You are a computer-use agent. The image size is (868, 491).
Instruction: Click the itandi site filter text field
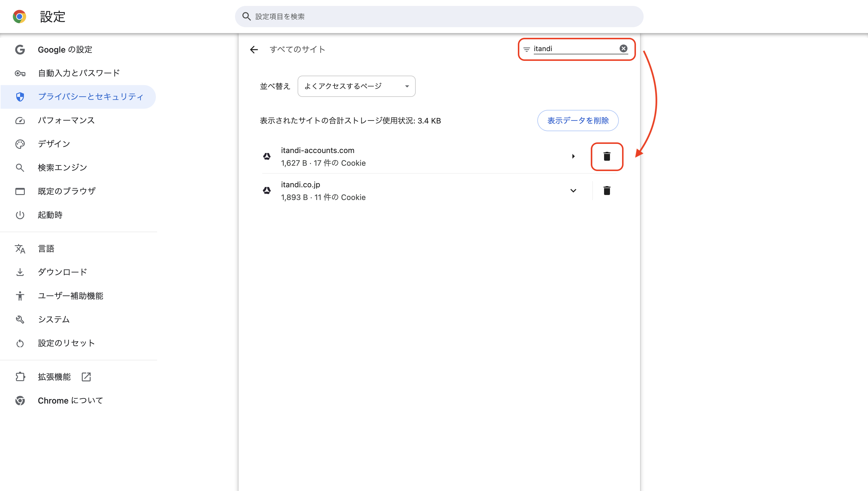(575, 48)
